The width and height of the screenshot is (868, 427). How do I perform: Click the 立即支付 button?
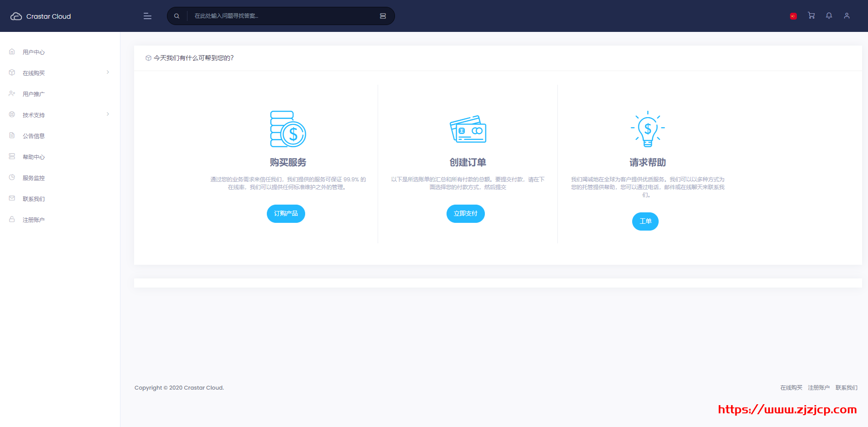(x=466, y=213)
